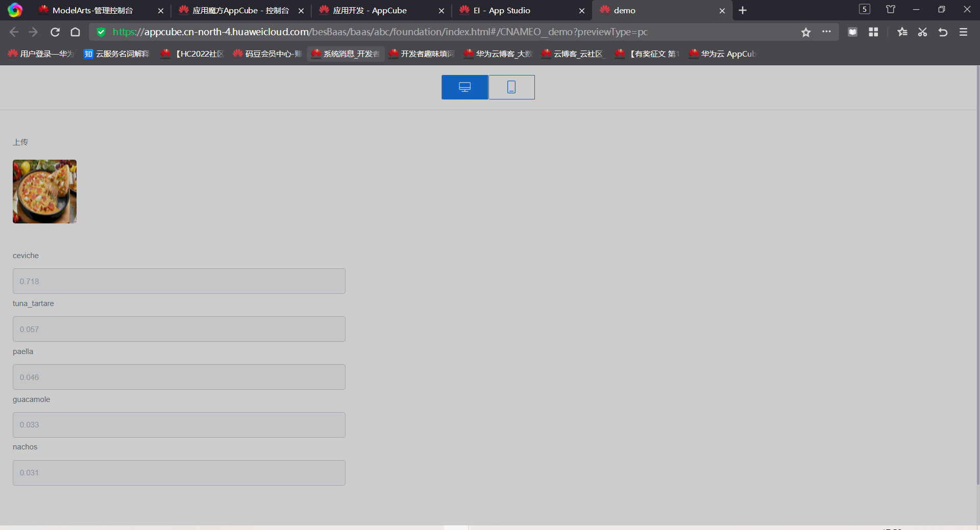Open the 系统消息_开发者 bookmark
The height and width of the screenshot is (530, 980).
click(346, 54)
